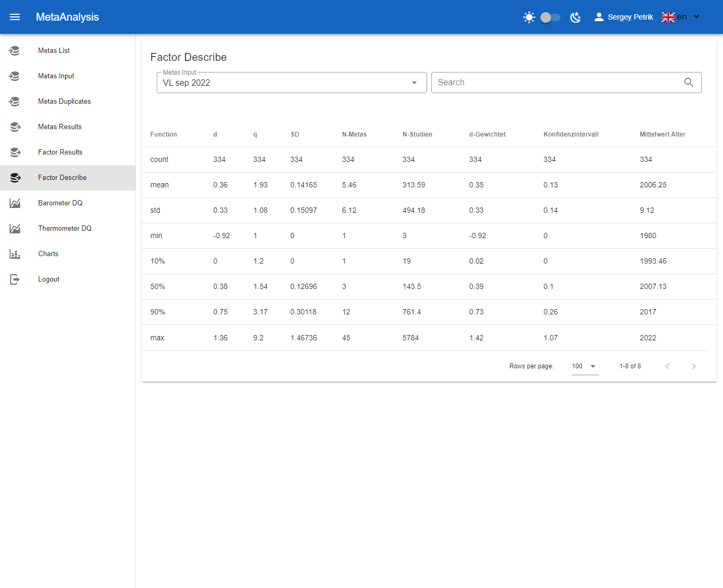The height and width of the screenshot is (588, 723).
Task: Open Metas List page
Action: coord(68,51)
